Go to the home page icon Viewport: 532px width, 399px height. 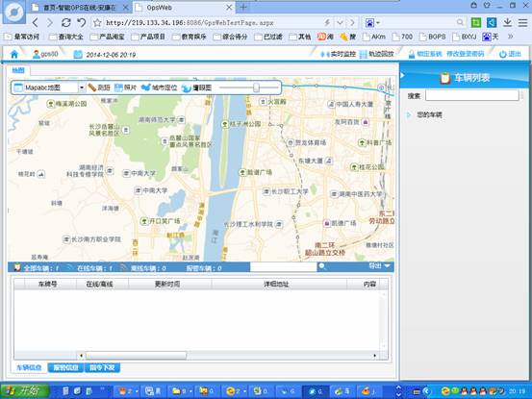pyautogui.click(x=14, y=54)
